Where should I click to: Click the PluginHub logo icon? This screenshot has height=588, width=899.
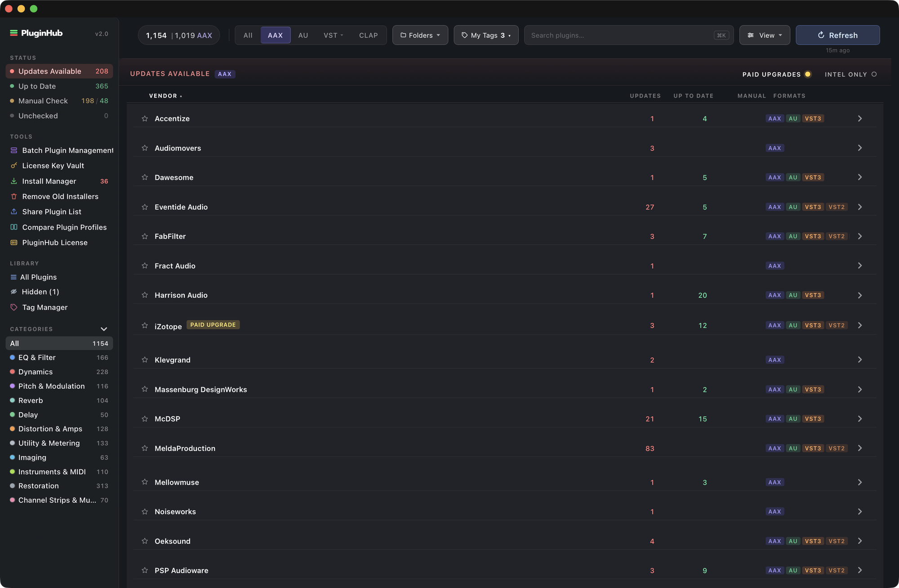14,33
